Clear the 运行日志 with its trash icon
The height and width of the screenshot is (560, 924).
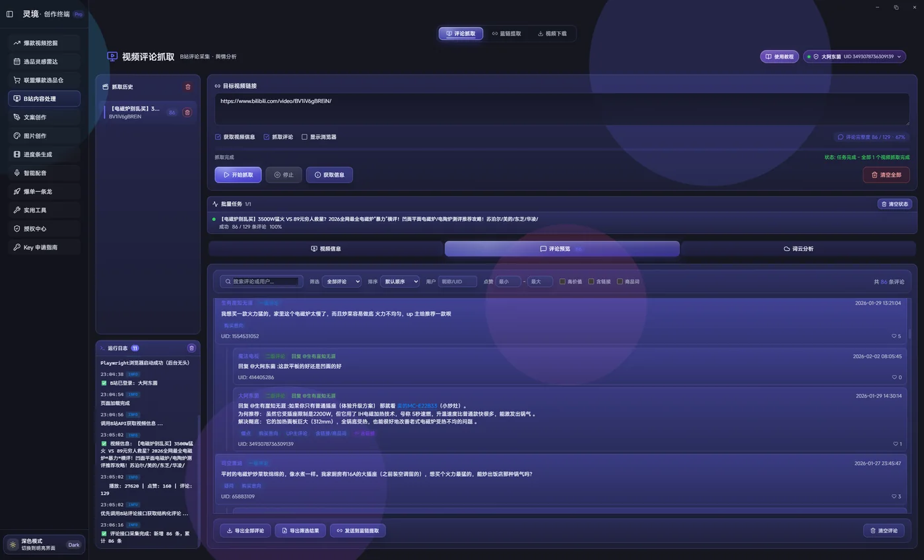[x=191, y=348]
